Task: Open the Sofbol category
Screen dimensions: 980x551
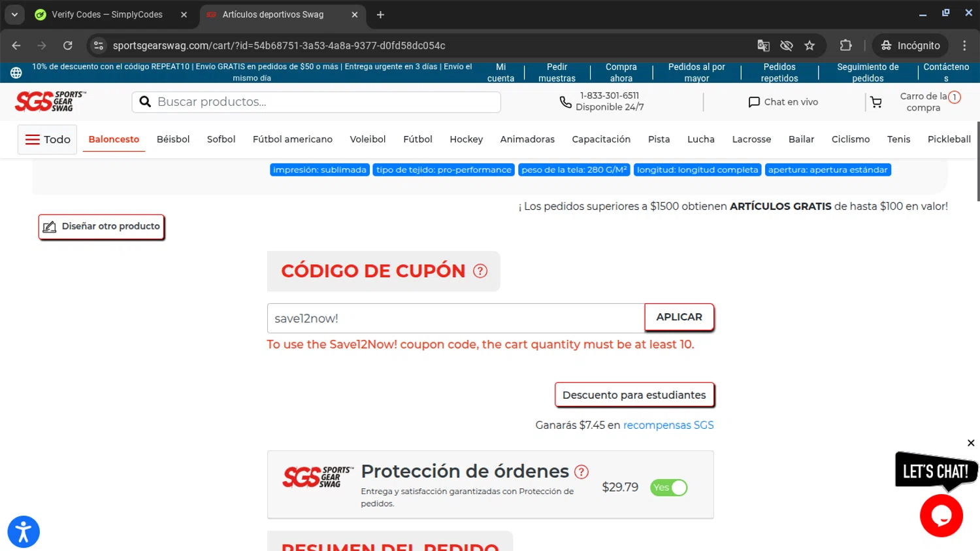Action: pos(221,139)
